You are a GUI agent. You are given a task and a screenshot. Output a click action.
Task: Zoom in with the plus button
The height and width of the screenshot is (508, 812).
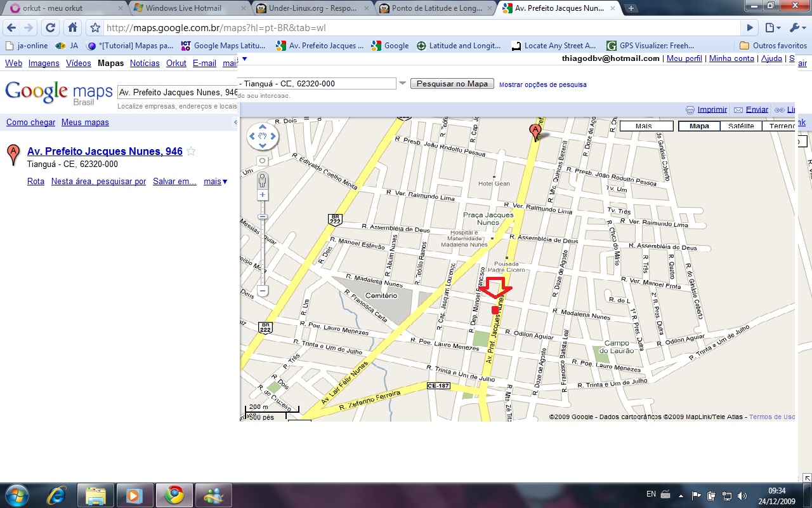coord(263,194)
